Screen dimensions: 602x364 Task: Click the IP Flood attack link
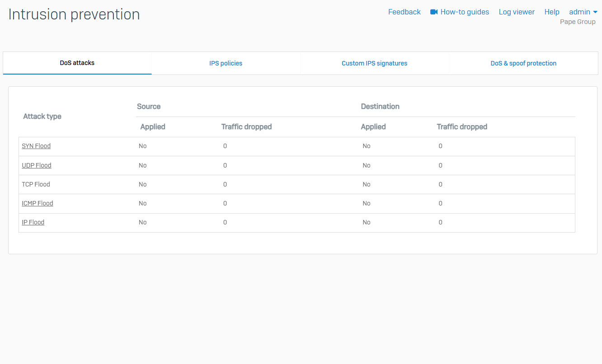coord(33,223)
